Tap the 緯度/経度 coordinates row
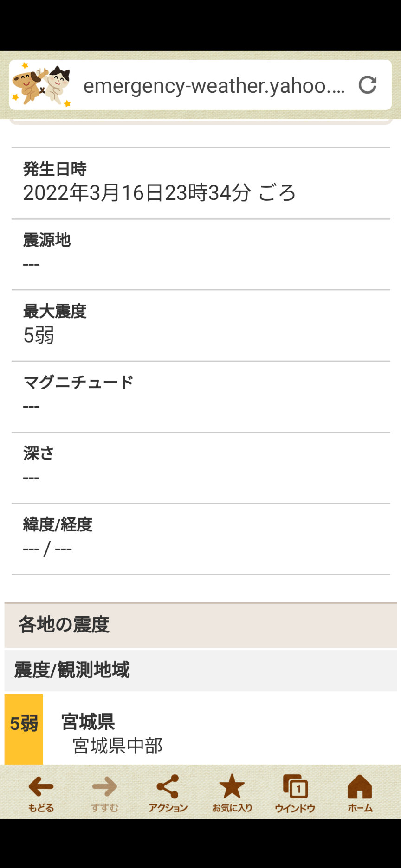The height and width of the screenshot is (868, 401). 201,539
